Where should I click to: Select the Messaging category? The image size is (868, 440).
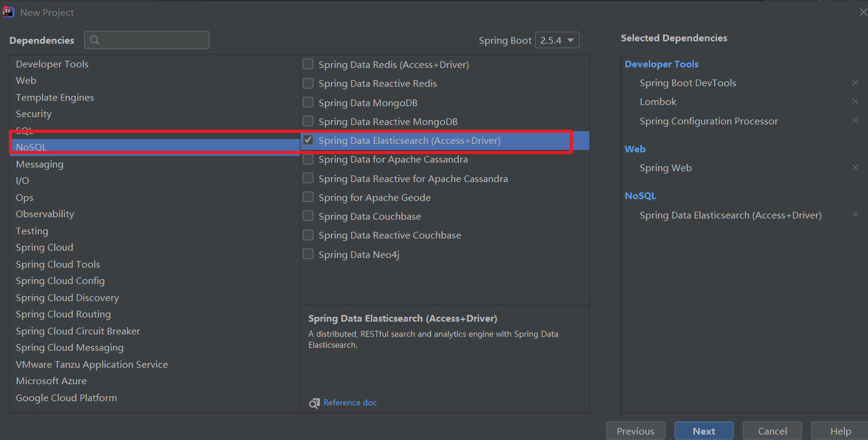[x=39, y=164]
